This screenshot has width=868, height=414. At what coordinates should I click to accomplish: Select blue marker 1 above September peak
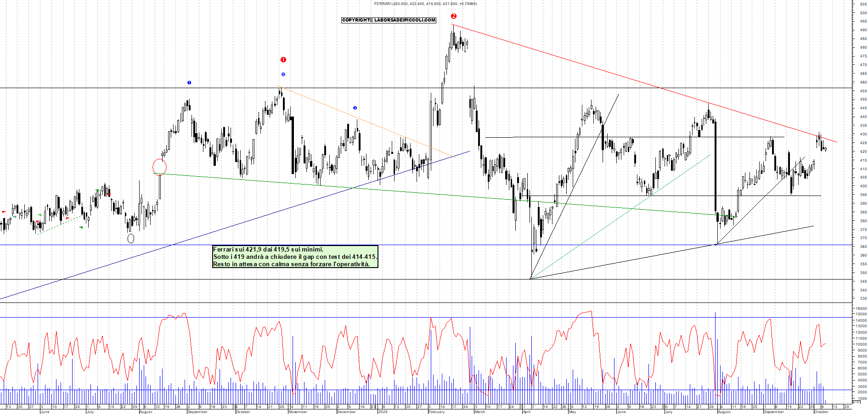tap(189, 83)
